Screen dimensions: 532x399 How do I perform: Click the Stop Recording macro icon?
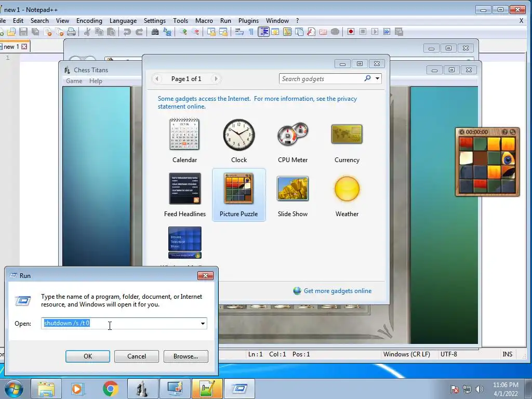pos(363,32)
